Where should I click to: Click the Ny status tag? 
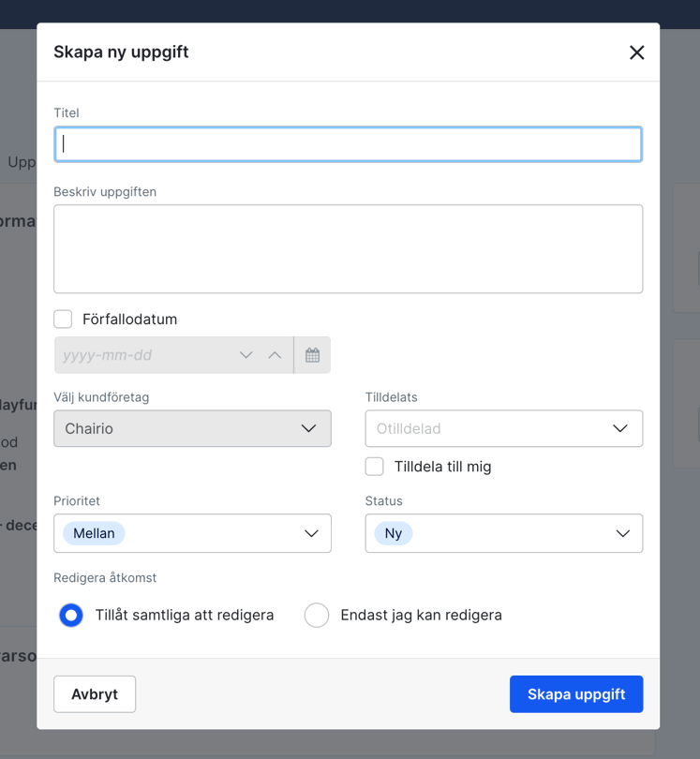coord(394,533)
